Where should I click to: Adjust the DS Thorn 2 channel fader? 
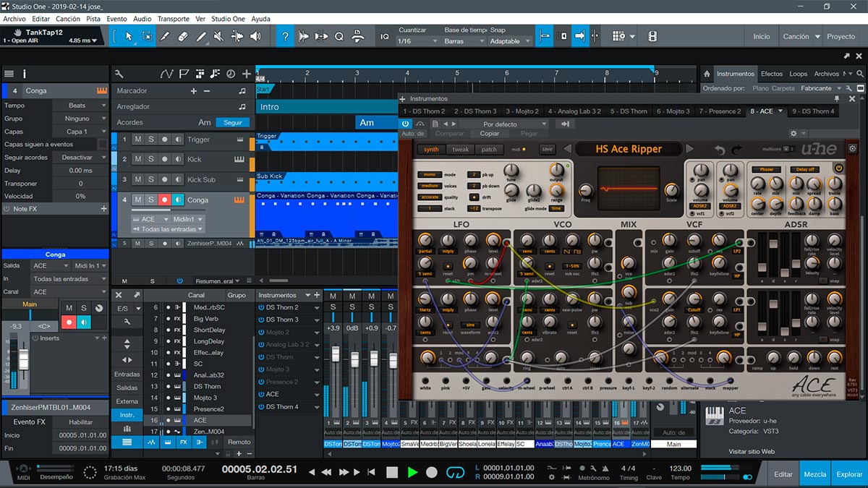tap(335, 356)
